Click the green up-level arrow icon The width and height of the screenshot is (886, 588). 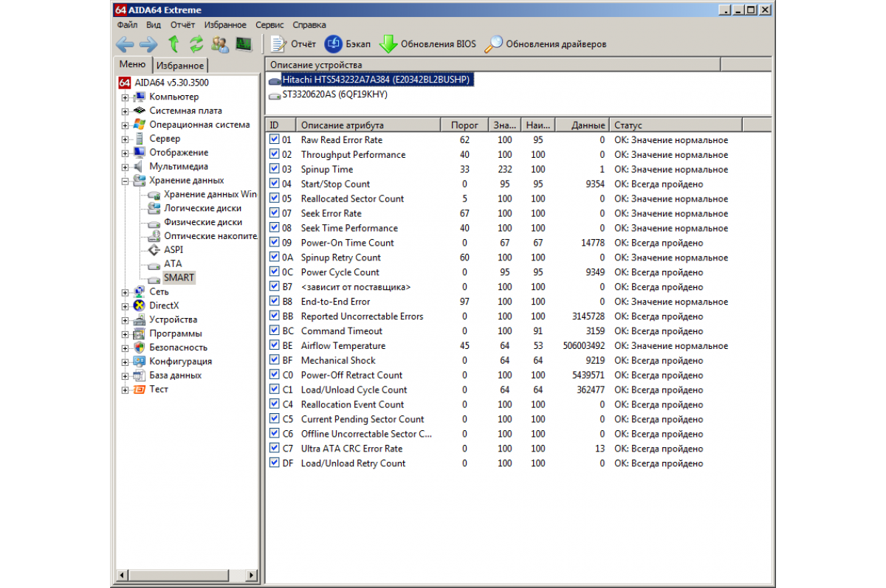coord(174,44)
